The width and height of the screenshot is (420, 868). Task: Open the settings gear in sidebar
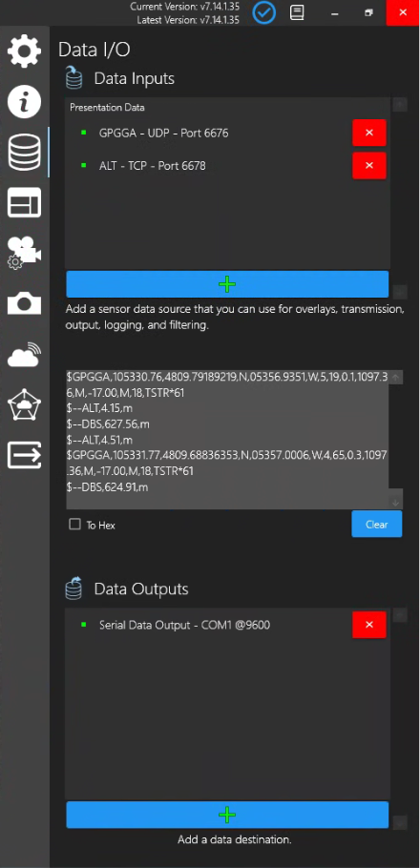(x=24, y=51)
